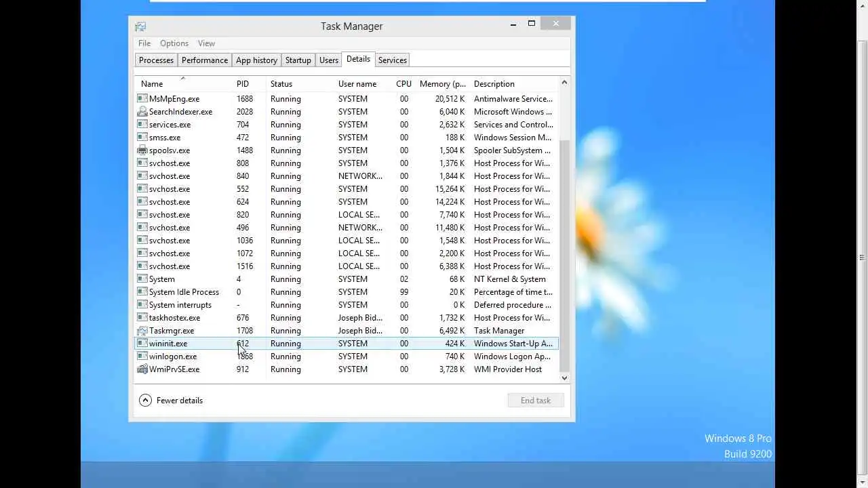The width and height of the screenshot is (868, 488).
Task: Click the 'Fewer details' label
Action: click(x=180, y=401)
